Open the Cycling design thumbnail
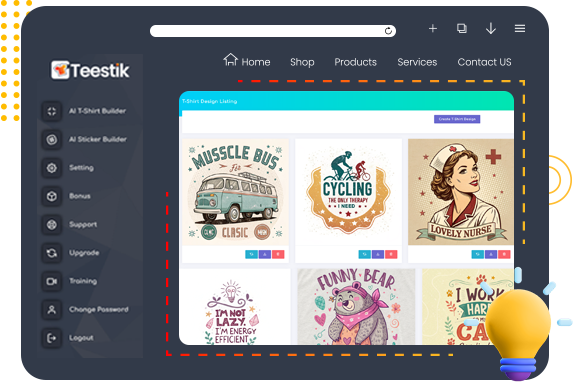573x382 pixels. click(x=348, y=192)
